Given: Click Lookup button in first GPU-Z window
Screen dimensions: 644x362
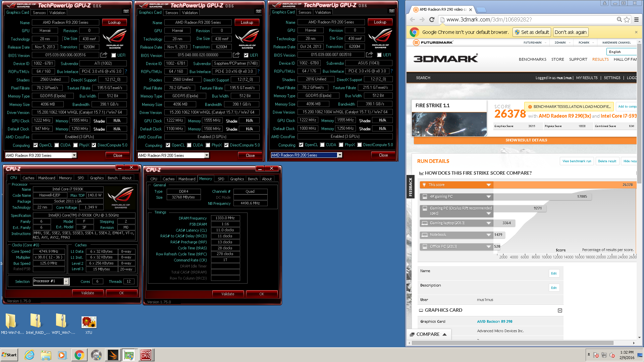Looking at the screenshot, I should pyautogui.click(x=114, y=22).
